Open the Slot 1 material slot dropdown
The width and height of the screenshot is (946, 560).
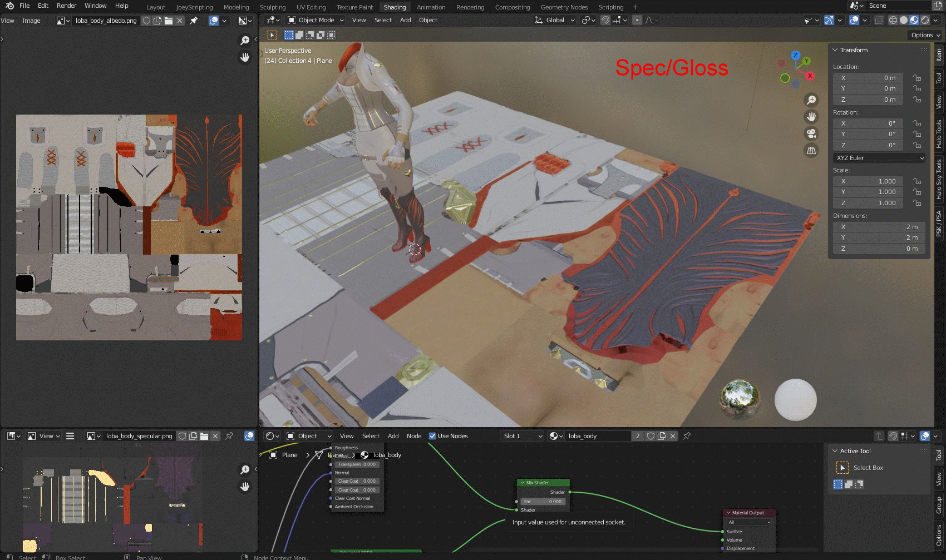click(x=521, y=436)
